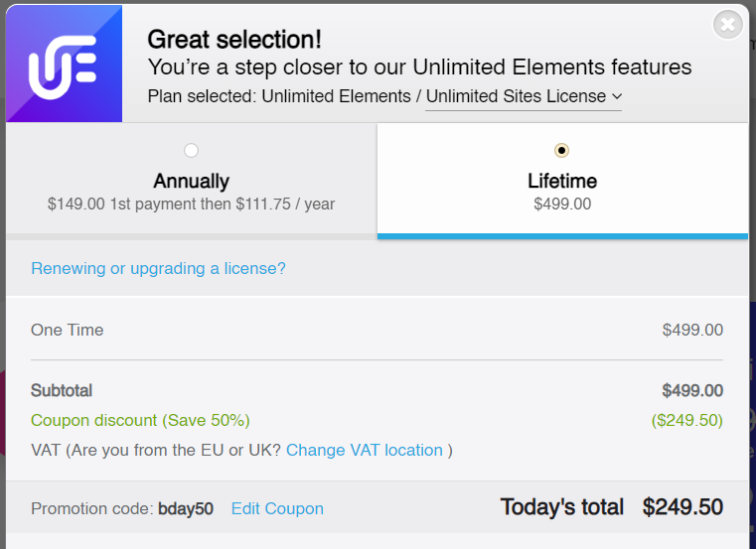The width and height of the screenshot is (756, 549).
Task: Select the Annually radio button
Action: point(191,150)
